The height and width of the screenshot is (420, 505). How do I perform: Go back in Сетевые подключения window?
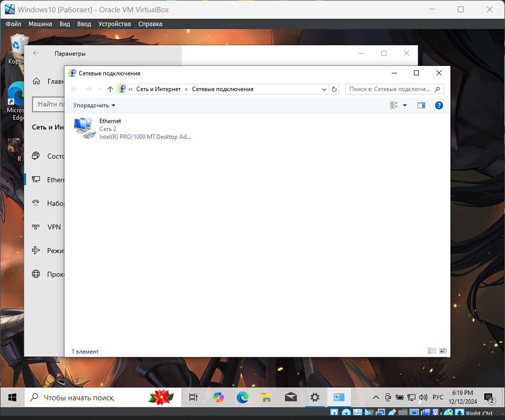tap(74, 89)
